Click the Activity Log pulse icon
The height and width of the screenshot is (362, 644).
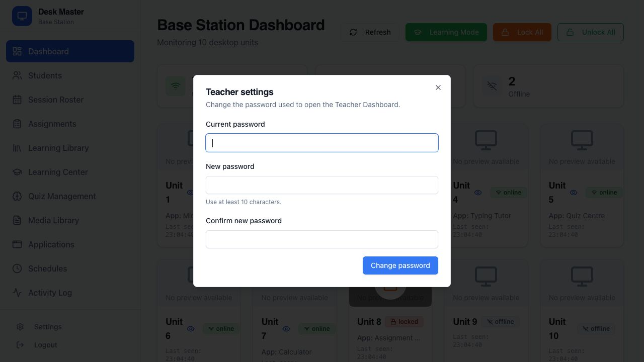click(17, 293)
